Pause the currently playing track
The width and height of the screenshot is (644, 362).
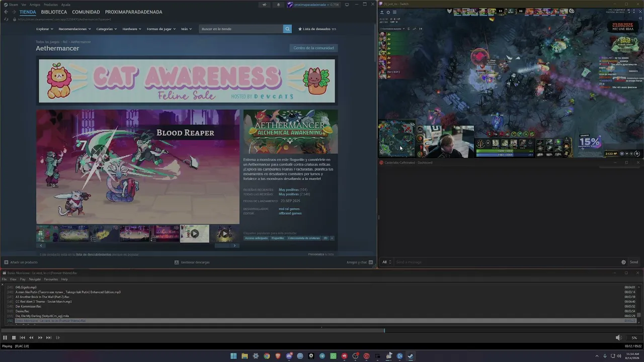click(5, 338)
